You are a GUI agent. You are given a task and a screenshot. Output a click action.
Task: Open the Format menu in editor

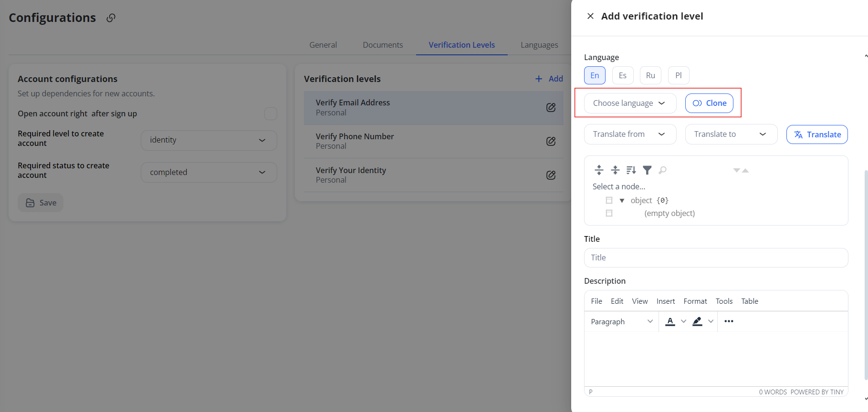pyautogui.click(x=695, y=301)
